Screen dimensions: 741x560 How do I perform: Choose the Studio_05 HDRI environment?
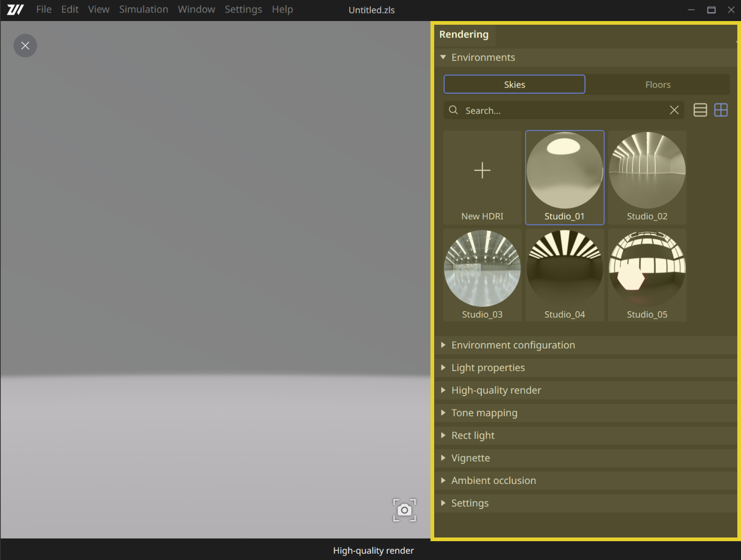click(x=647, y=275)
